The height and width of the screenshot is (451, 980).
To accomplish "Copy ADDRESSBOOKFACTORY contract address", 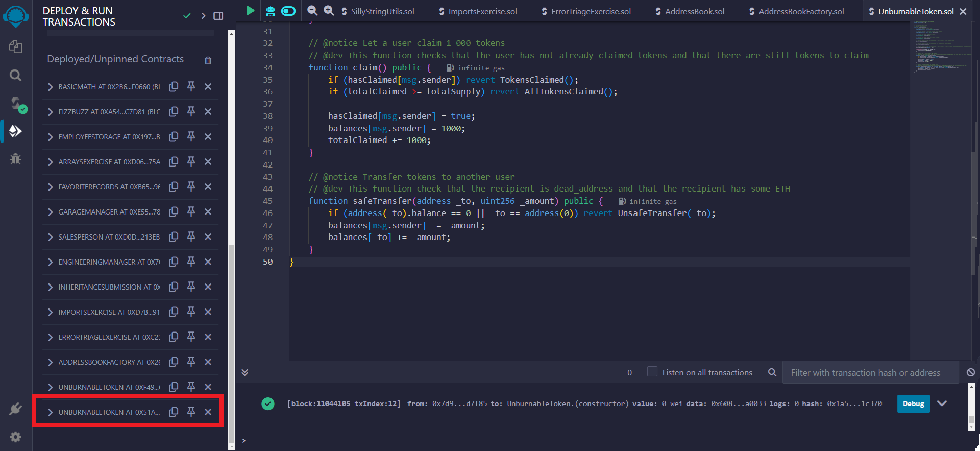I will (x=174, y=362).
